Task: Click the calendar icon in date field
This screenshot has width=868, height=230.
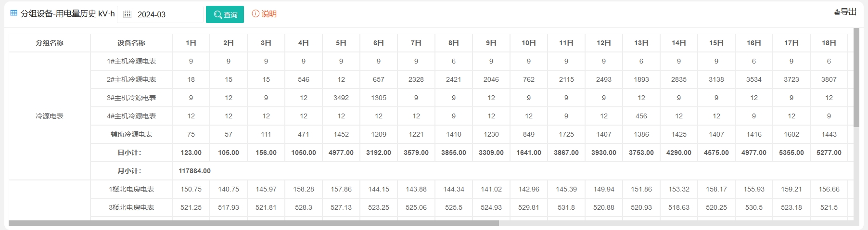Action: click(x=127, y=14)
